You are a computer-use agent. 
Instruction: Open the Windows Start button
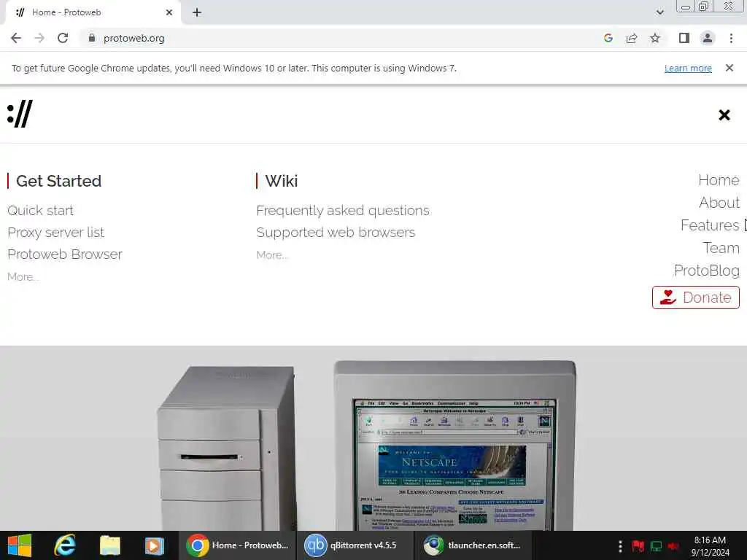point(20,545)
